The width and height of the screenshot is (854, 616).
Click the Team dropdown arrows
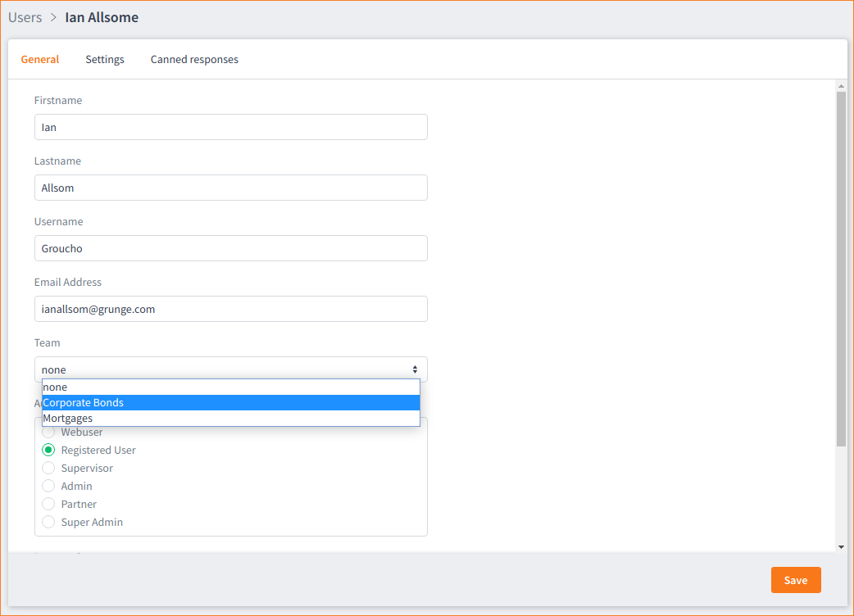click(416, 369)
